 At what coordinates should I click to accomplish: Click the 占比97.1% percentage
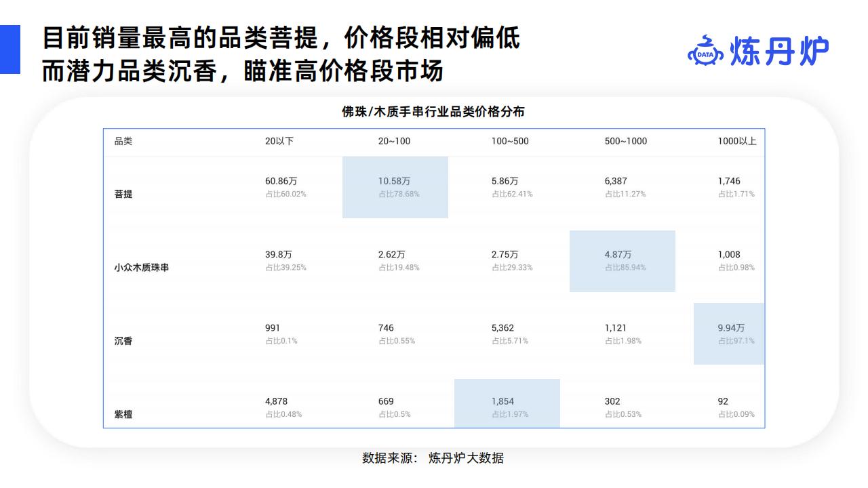tap(736, 341)
